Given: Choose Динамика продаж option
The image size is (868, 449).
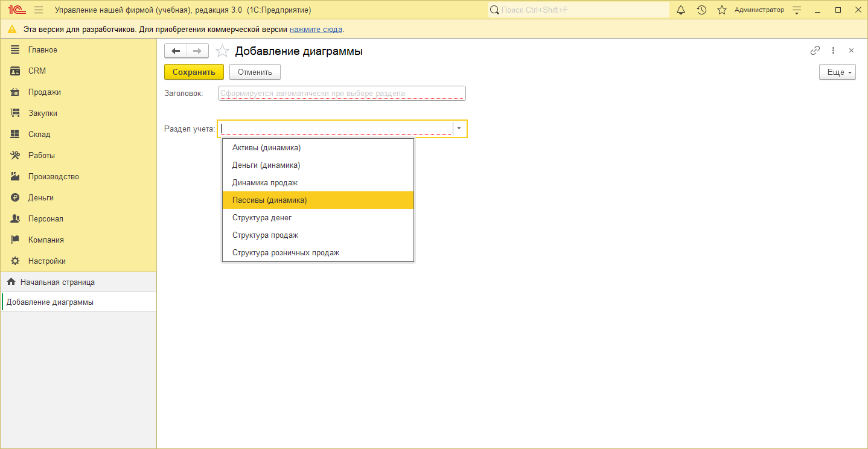Looking at the screenshot, I should pos(318,182).
